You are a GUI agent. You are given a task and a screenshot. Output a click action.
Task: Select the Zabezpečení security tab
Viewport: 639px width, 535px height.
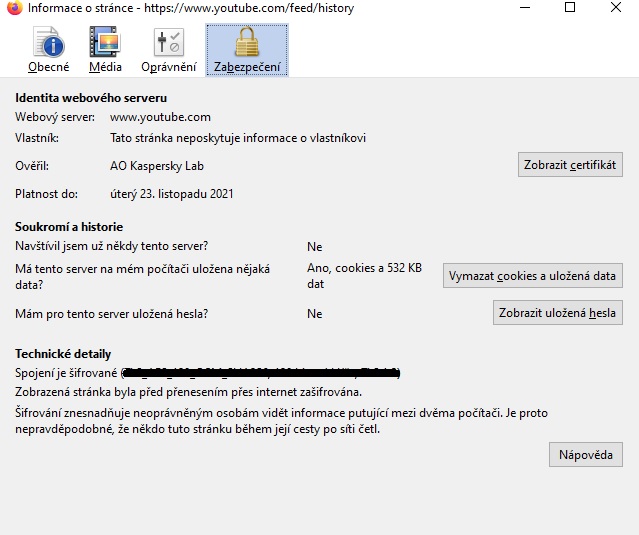pyautogui.click(x=247, y=50)
